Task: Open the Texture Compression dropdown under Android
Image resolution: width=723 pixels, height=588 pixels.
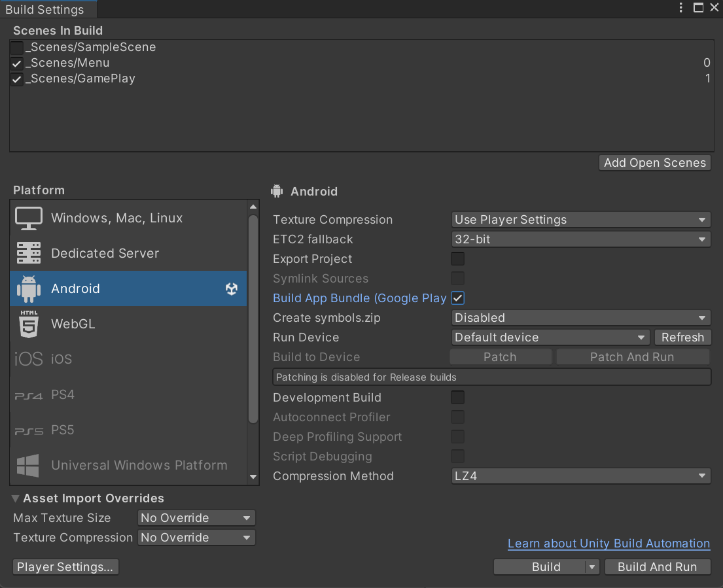Action: coord(580,220)
